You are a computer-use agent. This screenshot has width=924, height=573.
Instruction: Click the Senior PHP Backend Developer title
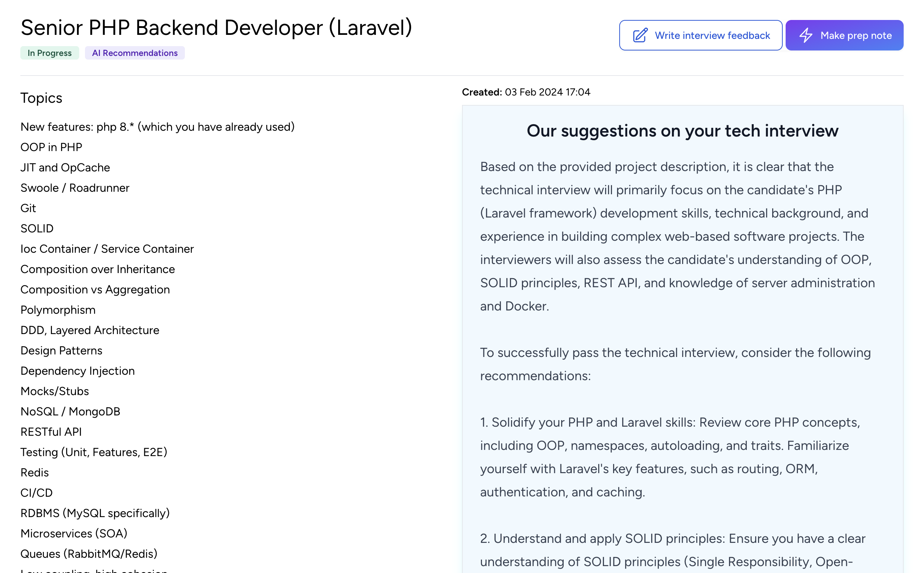[x=216, y=28]
